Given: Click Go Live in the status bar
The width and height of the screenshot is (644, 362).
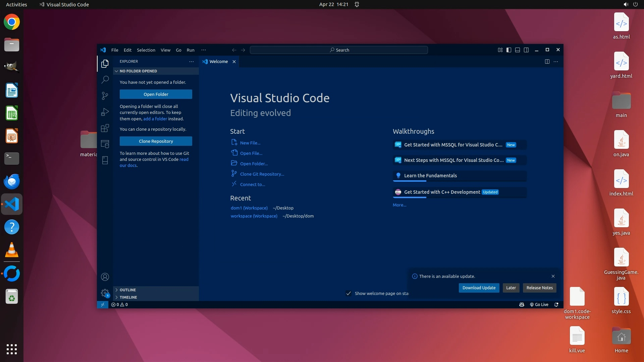Looking at the screenshot, I should pos(539,305).
